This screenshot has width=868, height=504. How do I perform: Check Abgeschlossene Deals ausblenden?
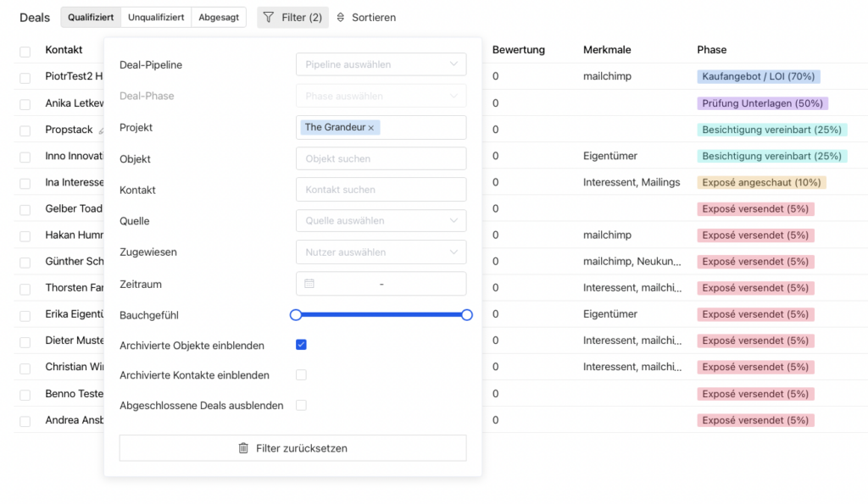(301, 405)
